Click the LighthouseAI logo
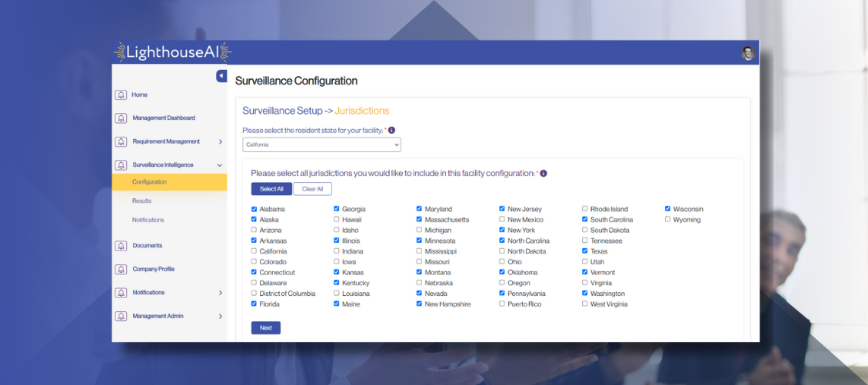The image size is (868, 385). pos(173,52)
